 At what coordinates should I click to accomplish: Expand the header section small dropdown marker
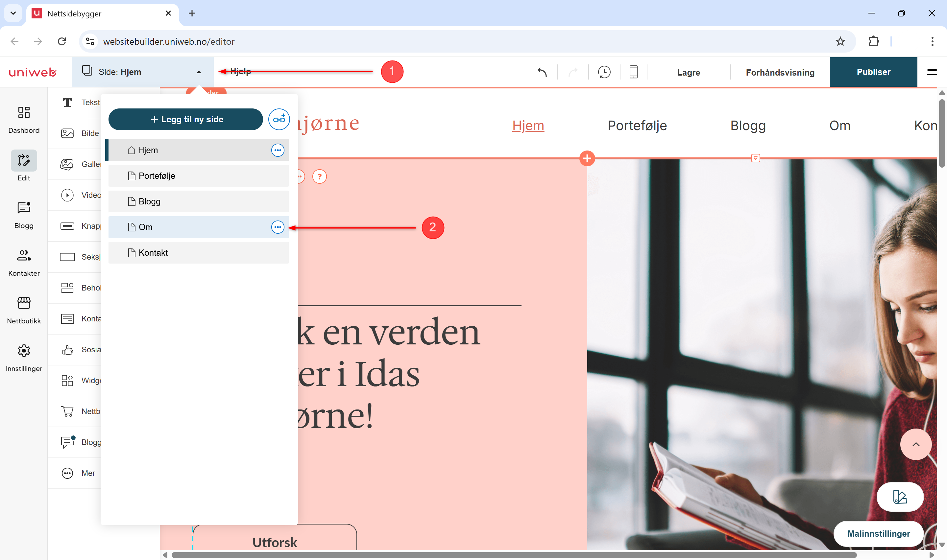point(755,158)
